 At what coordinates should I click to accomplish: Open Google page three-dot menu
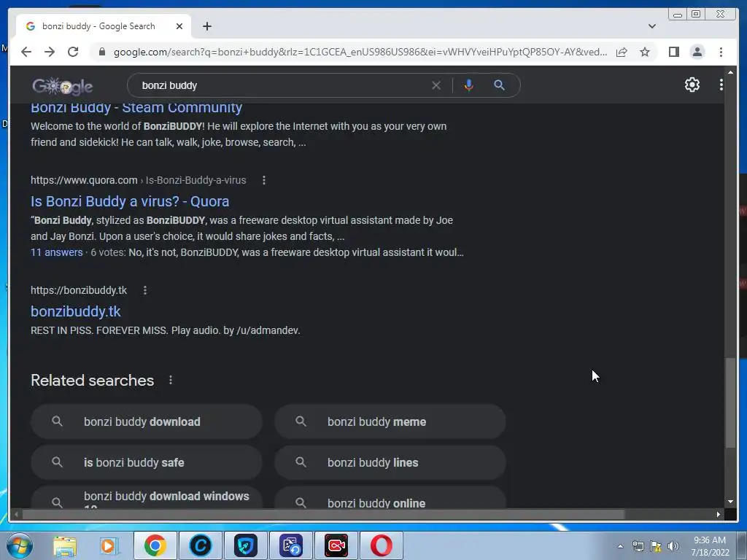pyautogui.click(x=721, y=85)
